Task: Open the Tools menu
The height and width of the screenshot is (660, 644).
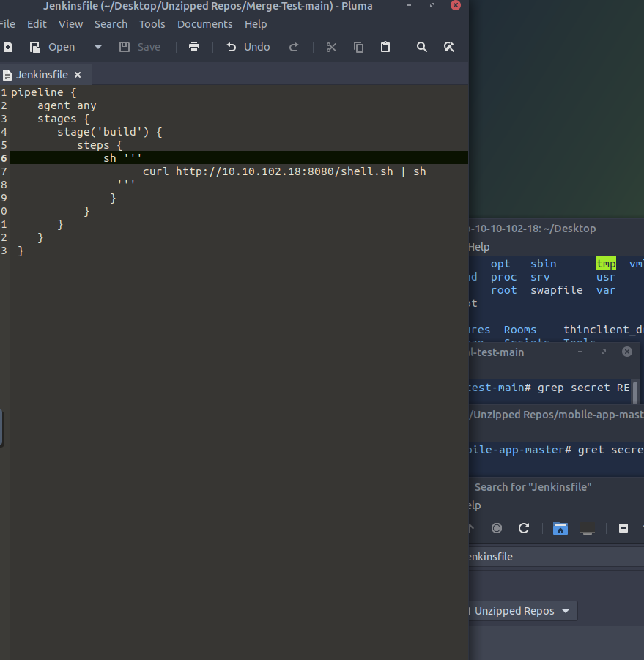Action: point(152,24)
